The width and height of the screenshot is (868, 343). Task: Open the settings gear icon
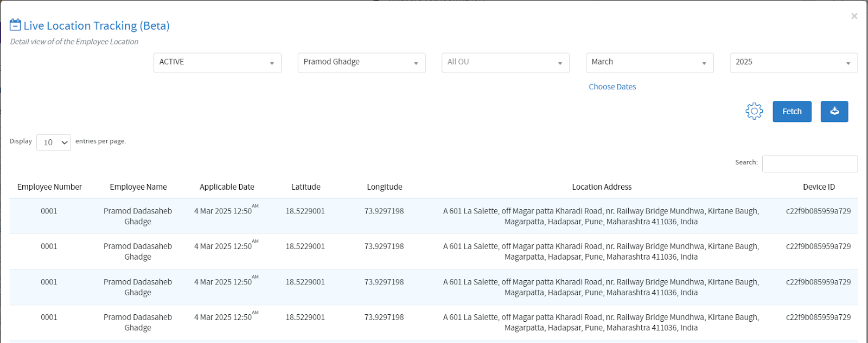(x=754, y=111)
